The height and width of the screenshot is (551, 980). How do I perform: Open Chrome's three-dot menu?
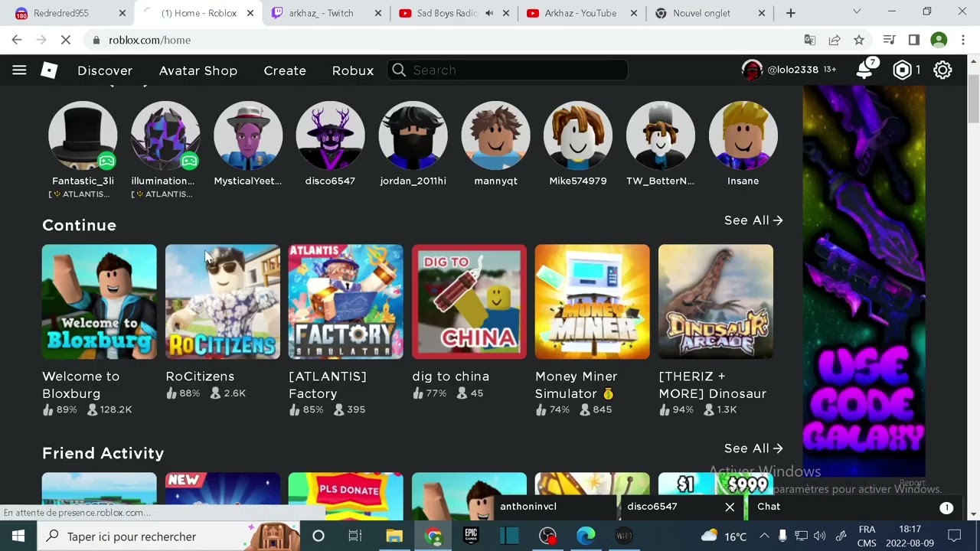pos(963,40)
